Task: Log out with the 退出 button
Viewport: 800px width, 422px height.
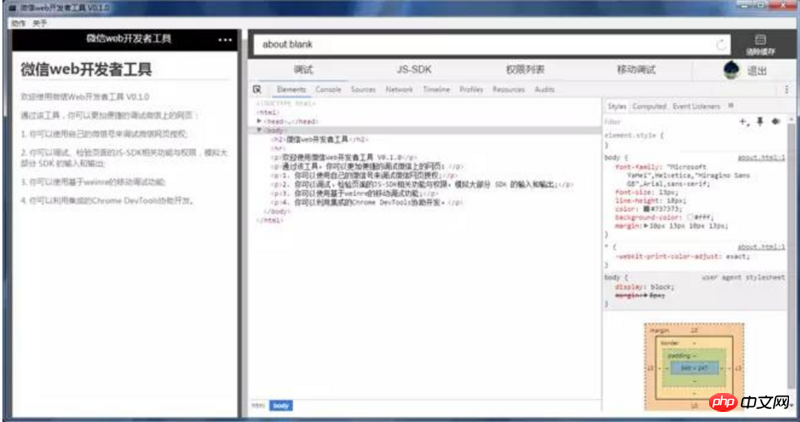Action: (x=757, y=71)
